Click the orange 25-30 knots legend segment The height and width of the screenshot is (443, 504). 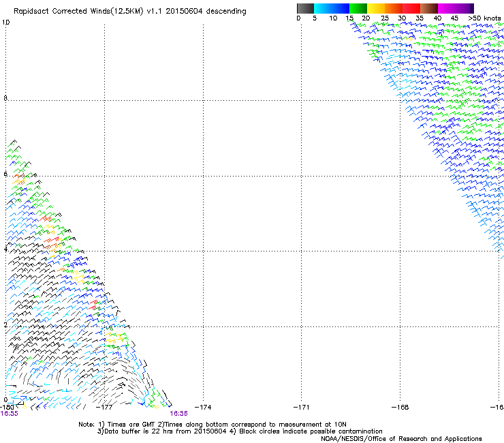pos(394,8)
